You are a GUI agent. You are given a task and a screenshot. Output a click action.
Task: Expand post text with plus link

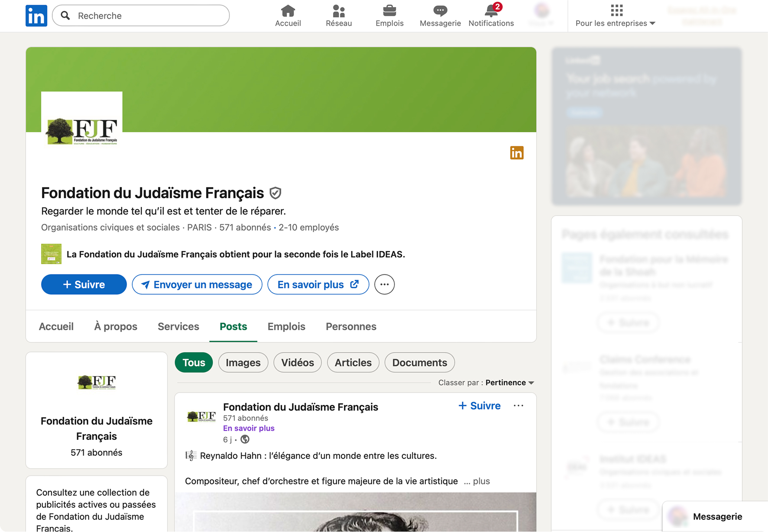[x=477, y=481]
